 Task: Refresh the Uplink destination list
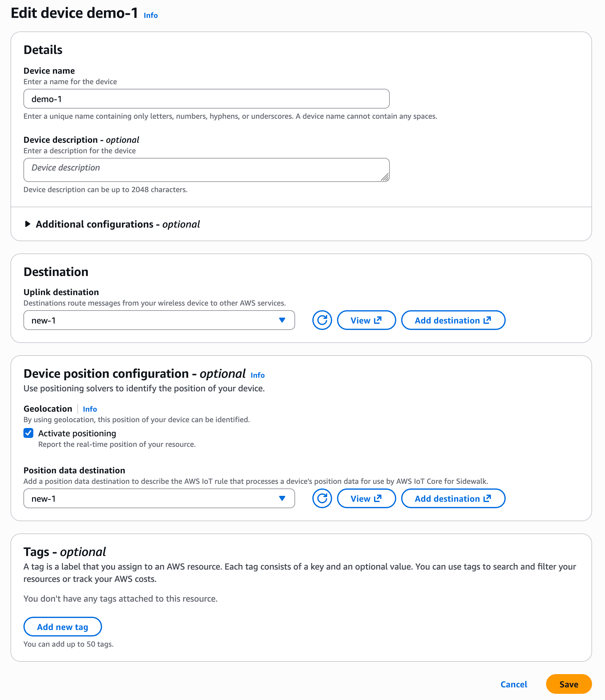[322, 320]
